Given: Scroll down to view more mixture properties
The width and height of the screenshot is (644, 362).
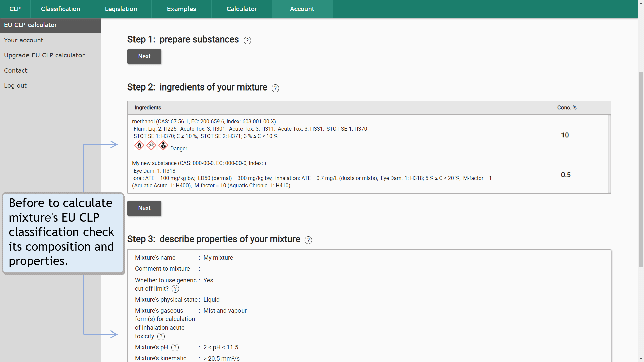Looking at the screenshot, I should (x=640, y=358).
